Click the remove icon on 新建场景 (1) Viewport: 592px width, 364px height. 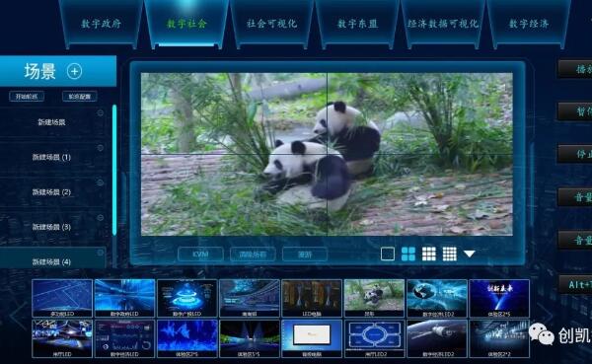click(101, 148)
